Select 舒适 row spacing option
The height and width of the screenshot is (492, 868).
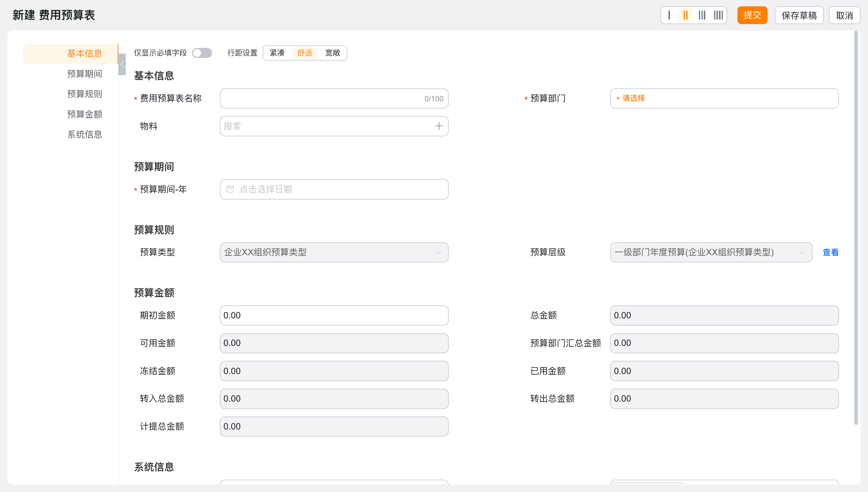(x=305, y=53)
